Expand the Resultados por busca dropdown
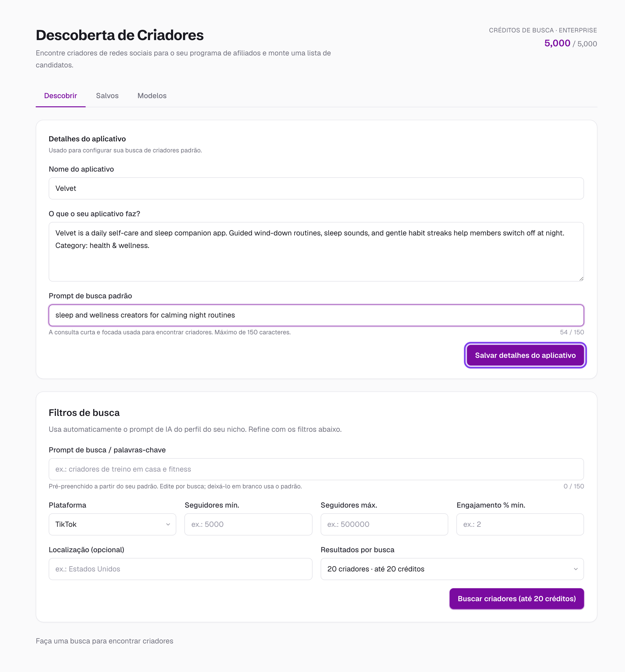The height and width of the screenshot is (672, 625). (452, 569)
